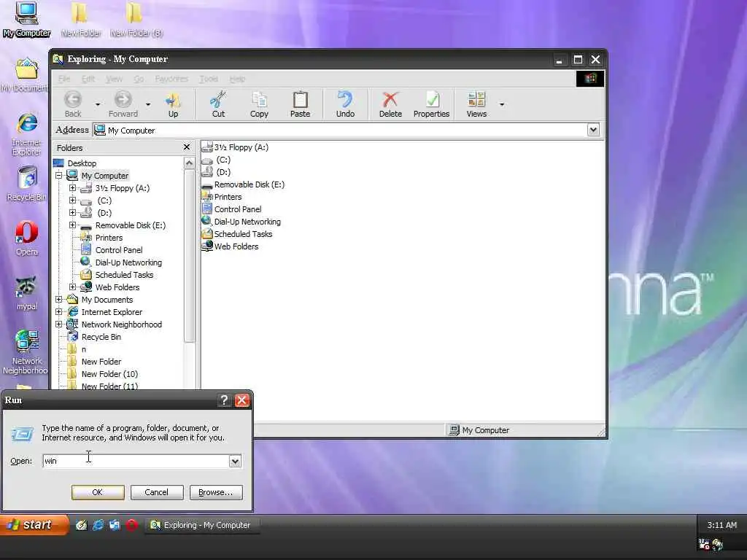Viewport: 747px width, 560px height.
Task: Select My Computer desktop icon
Action: (27, 19)
